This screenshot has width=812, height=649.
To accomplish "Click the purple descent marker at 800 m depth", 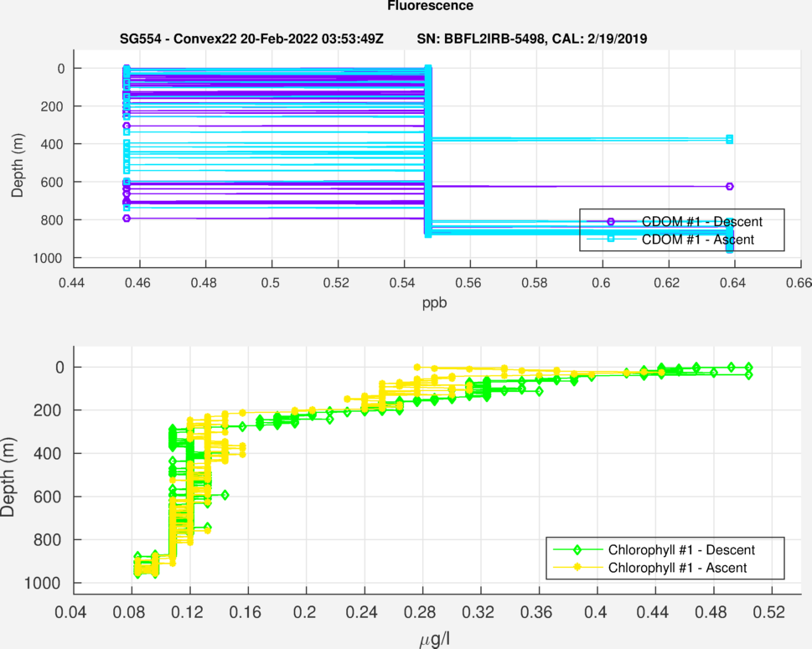I will coord(127,219).
